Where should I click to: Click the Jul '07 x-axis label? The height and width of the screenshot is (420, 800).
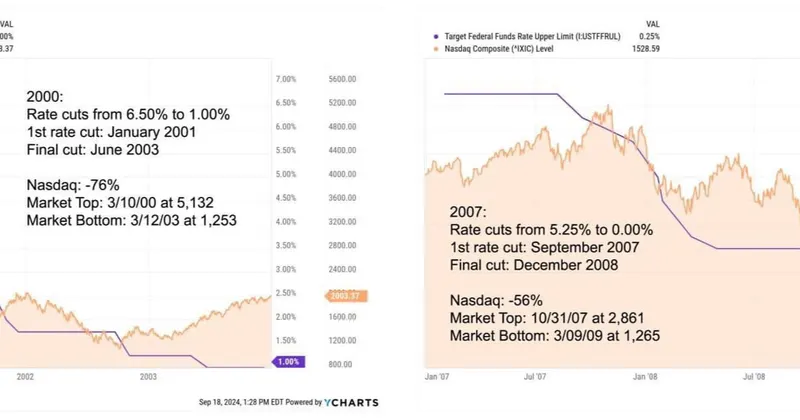[x=534, y=377]
